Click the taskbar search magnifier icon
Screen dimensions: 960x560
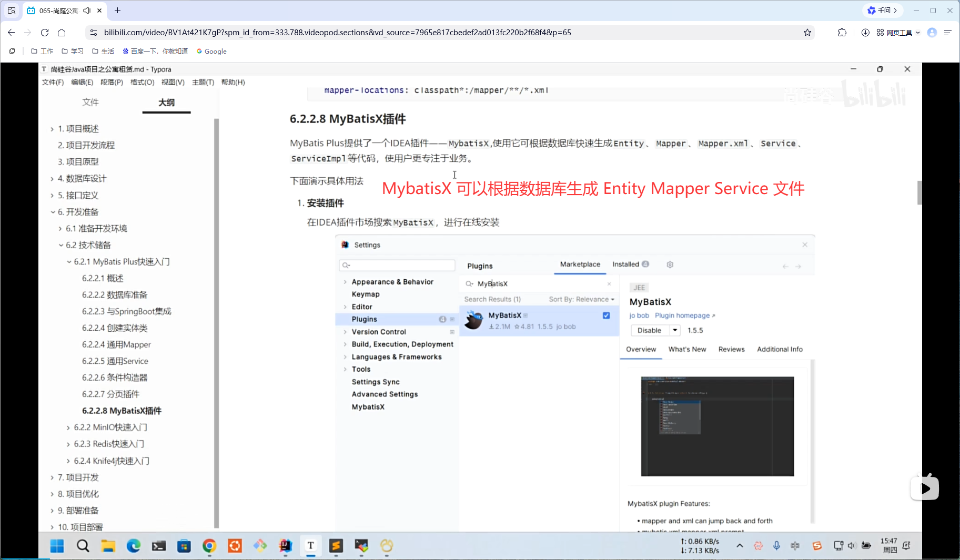[83, 546]
